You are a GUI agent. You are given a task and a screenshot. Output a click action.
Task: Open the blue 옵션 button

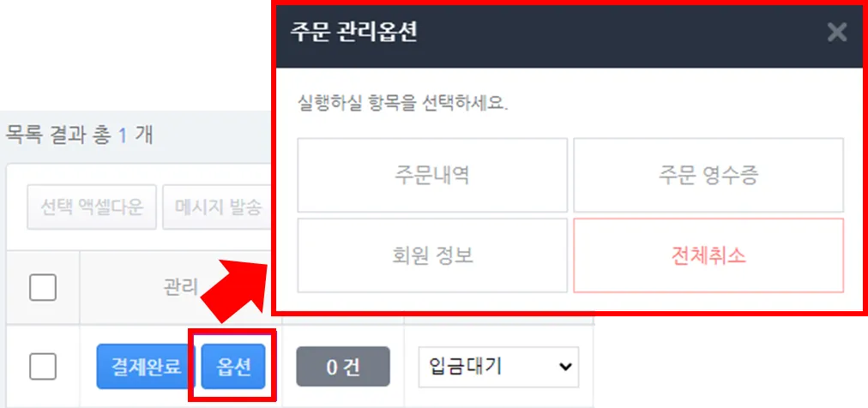pyautogui.click(x=233, y=367)
